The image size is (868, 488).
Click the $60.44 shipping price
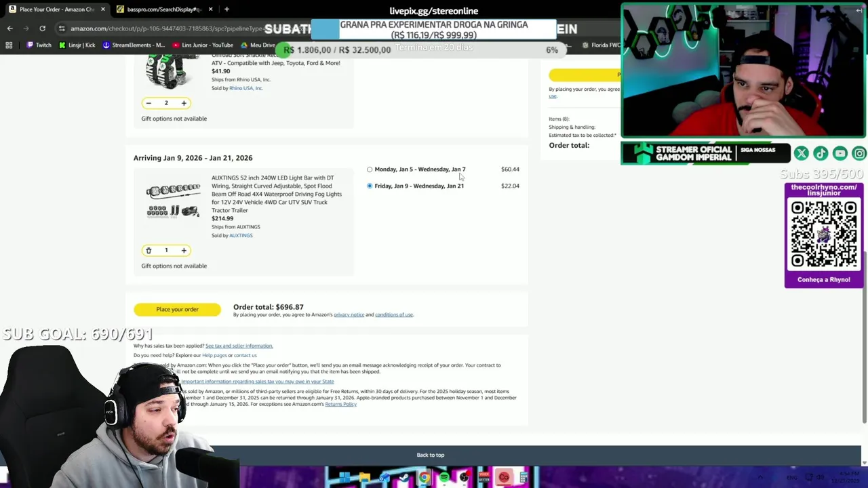[510, 169]
